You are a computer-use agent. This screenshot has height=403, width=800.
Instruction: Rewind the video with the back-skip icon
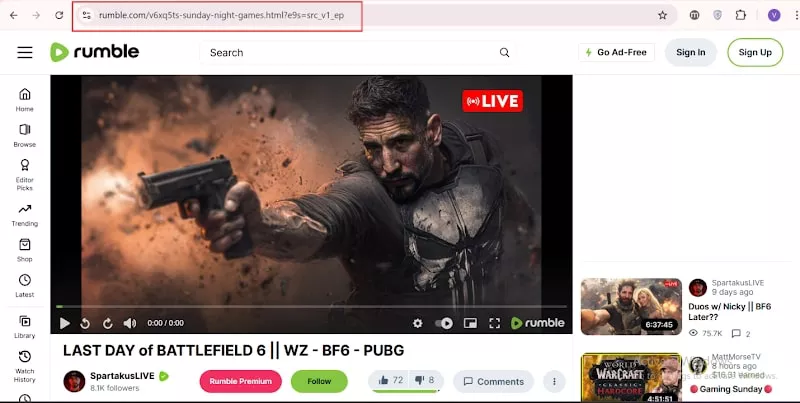tap(85, 323)
